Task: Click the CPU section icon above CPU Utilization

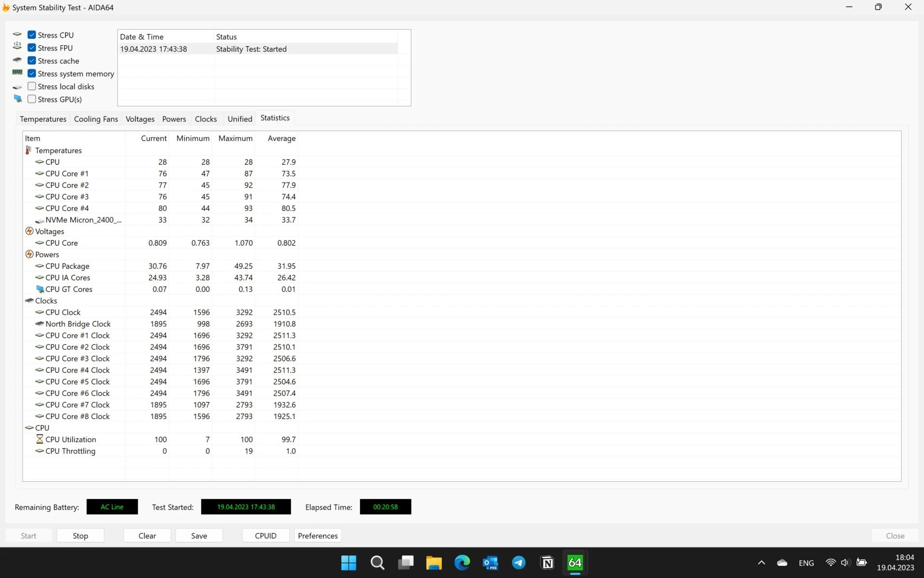Action: pyautogui.click(x=29, y=428)
